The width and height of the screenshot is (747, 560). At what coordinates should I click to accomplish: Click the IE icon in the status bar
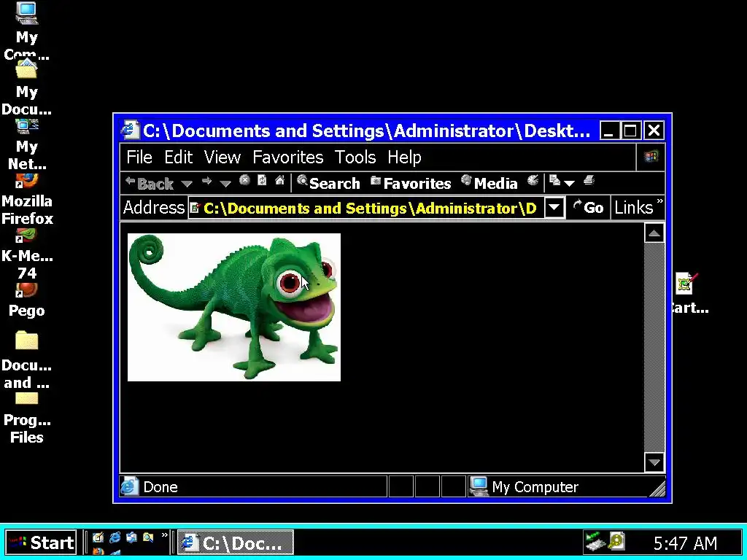tap(129, 486)
